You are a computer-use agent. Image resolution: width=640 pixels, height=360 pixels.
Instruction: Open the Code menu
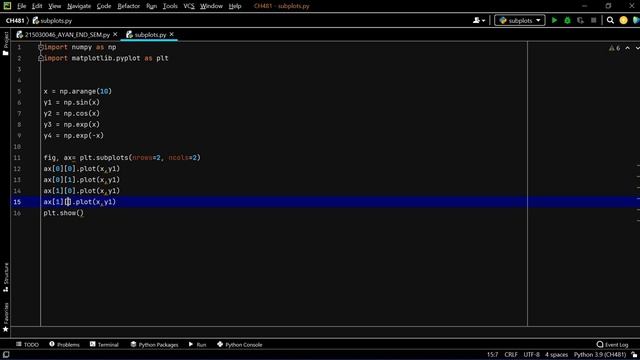click(x=104, y=6)
